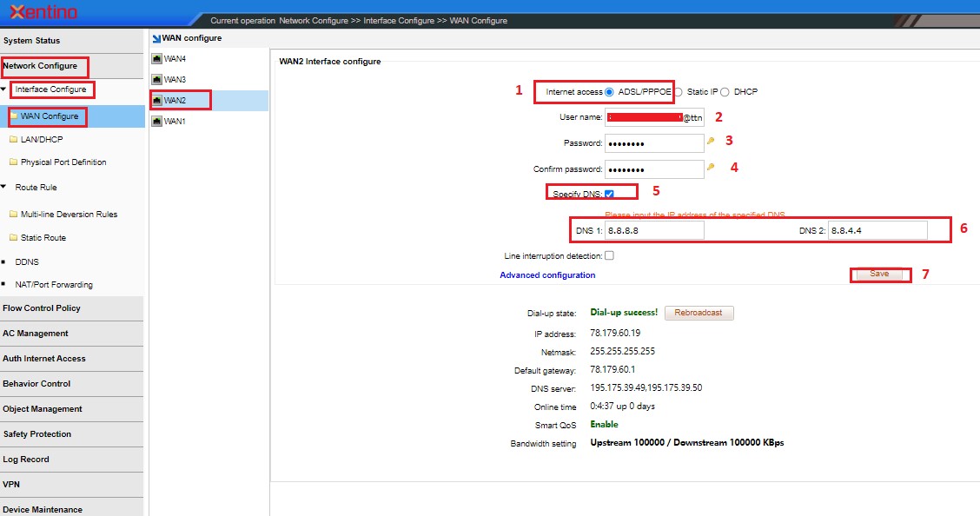The width and height of the screenshot is (980, 516).
Task: Click the WAN1 port icon
Action: [x=156, y=122]
